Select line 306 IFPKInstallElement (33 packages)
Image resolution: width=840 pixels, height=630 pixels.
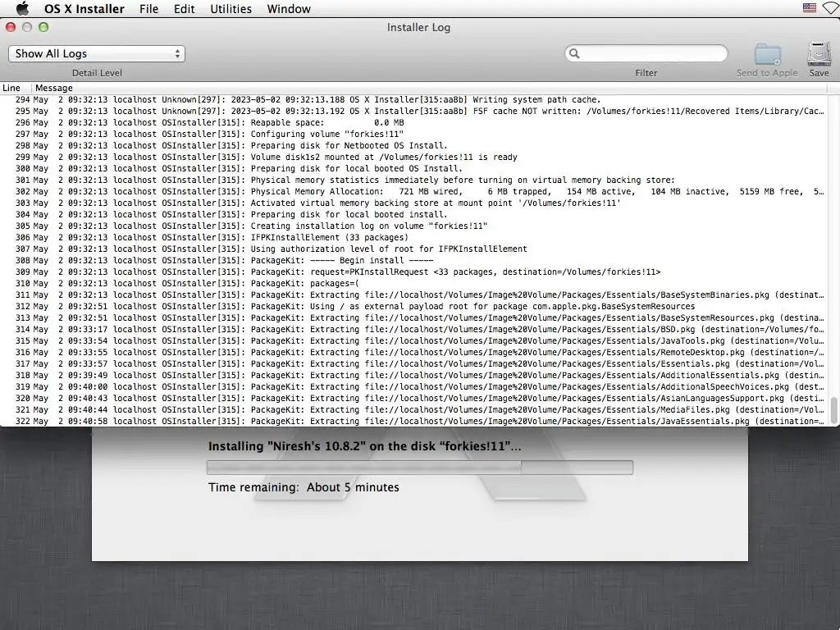pyautogui.click(x=413, y=237)
